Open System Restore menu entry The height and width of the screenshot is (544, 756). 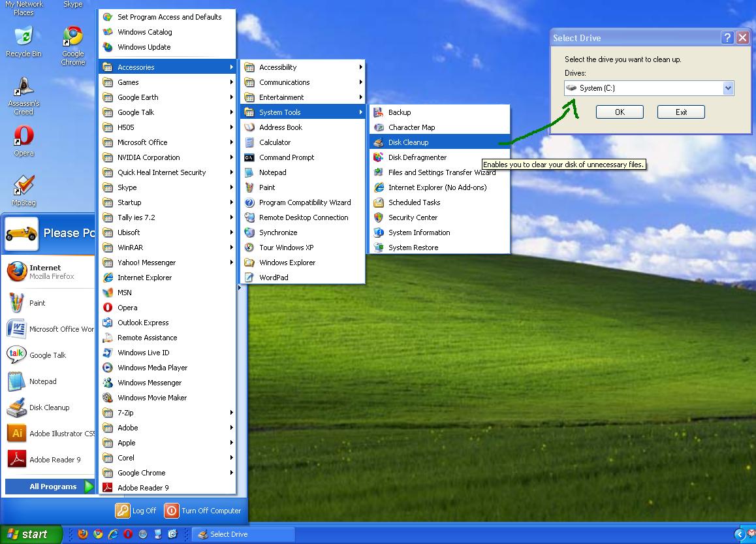[439, 248]
